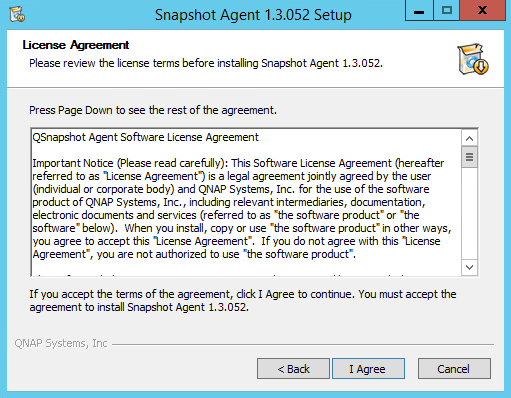Screen dimensions: 511x398
Task: Go back with the < Back button
Action: [293, 369]
